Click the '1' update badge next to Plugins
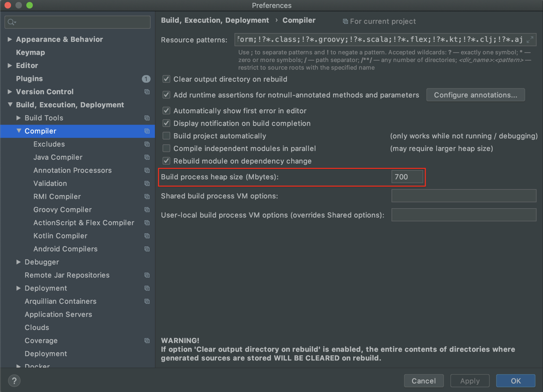 [146, 79]
